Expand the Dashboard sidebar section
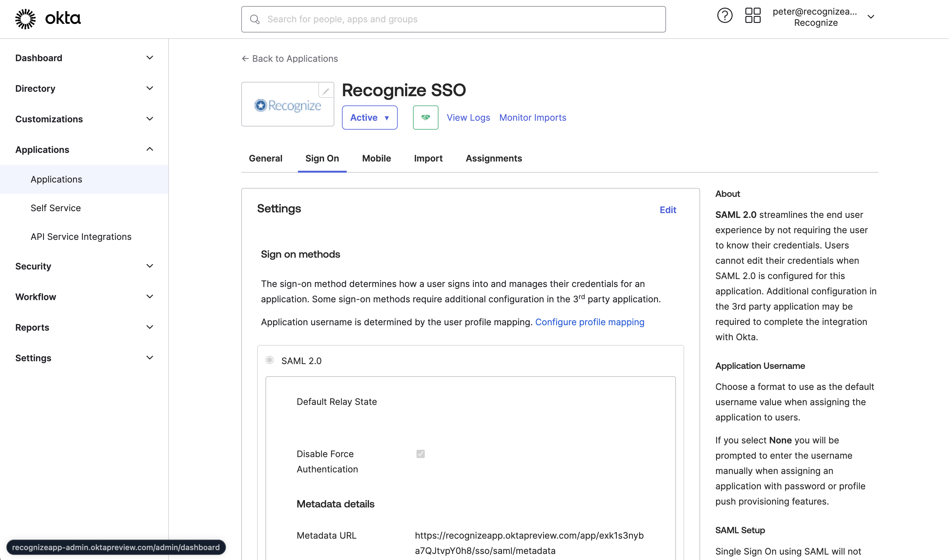 84,58
